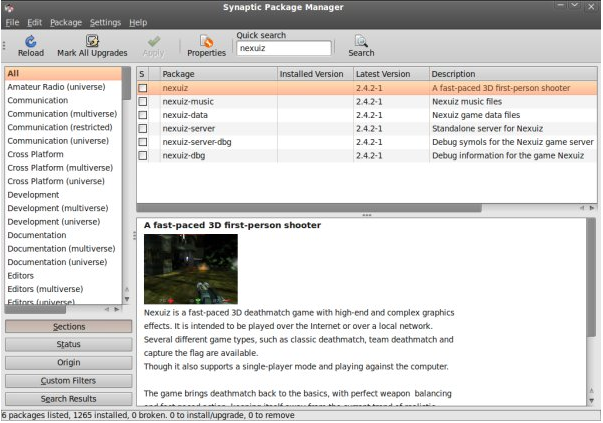This screenshot has width=603, height=423.
Task: Click the pane divider handle above description
Action: [366, 215]
